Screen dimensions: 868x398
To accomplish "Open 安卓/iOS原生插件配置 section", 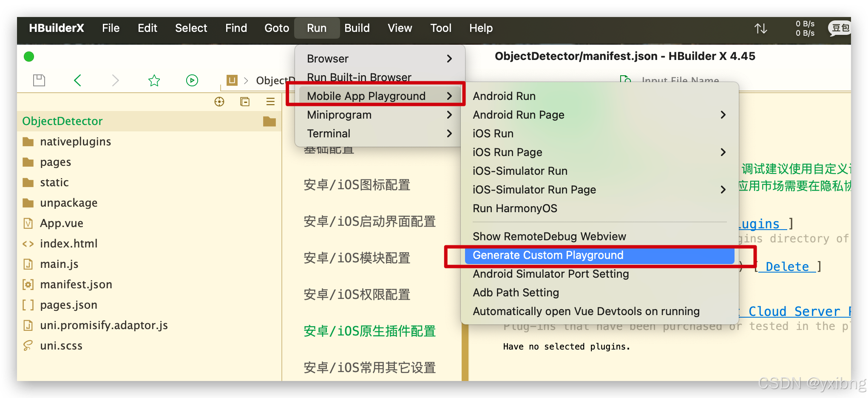I will coord(370,331).
